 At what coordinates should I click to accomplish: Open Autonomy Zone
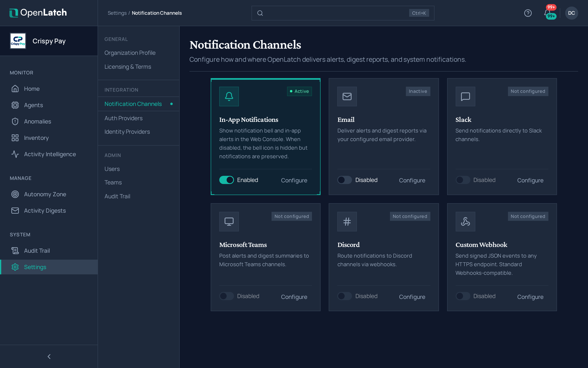(49, 194)
